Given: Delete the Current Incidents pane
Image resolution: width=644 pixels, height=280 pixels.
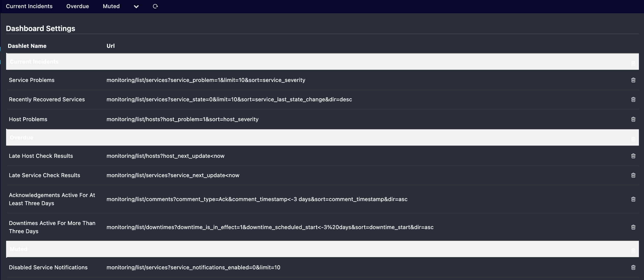Looking at the screenshot, I should 633,63.
